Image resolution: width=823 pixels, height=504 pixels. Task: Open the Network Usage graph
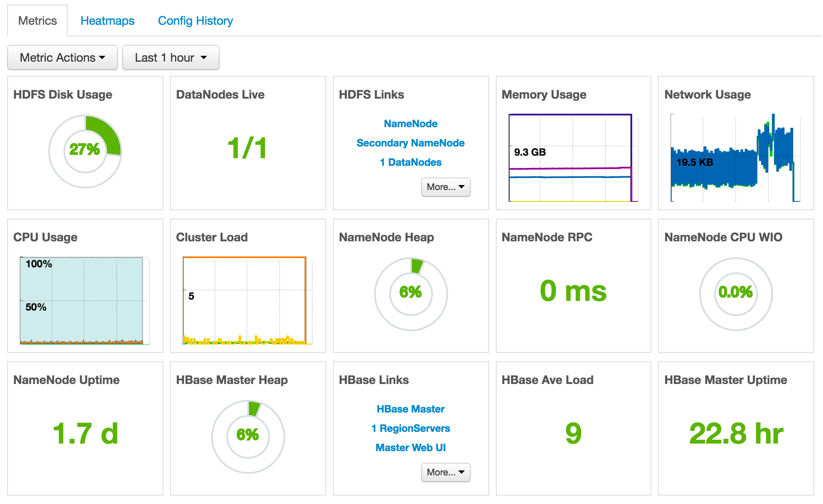click(x=734, y=158)
